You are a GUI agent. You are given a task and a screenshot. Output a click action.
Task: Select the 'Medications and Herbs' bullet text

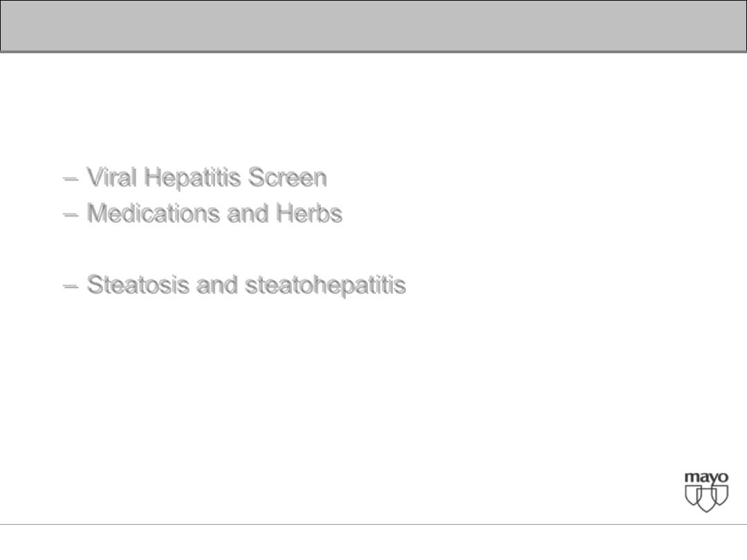tap(214, 214)
